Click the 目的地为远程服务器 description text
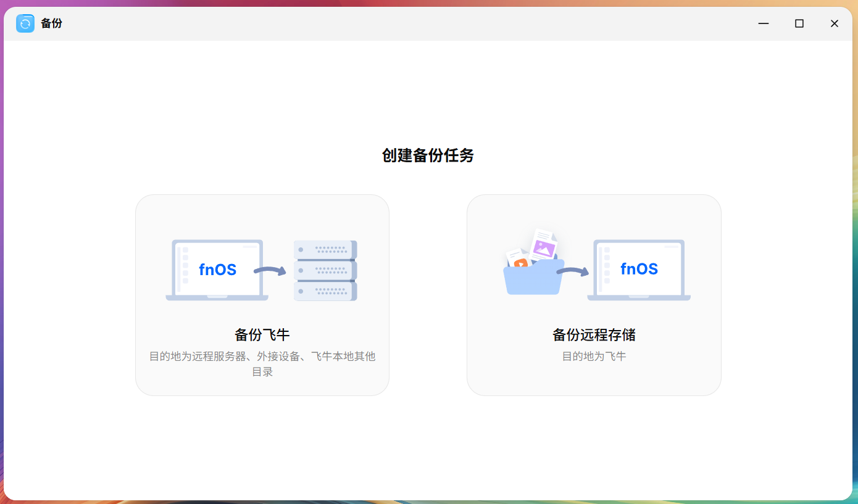 click(262, 364)
